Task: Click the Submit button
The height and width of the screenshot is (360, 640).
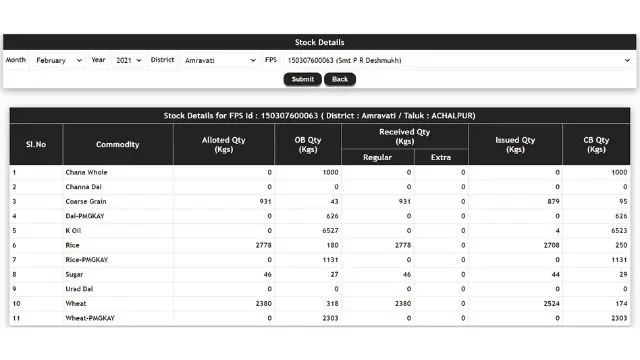Action: coord(302,79)
